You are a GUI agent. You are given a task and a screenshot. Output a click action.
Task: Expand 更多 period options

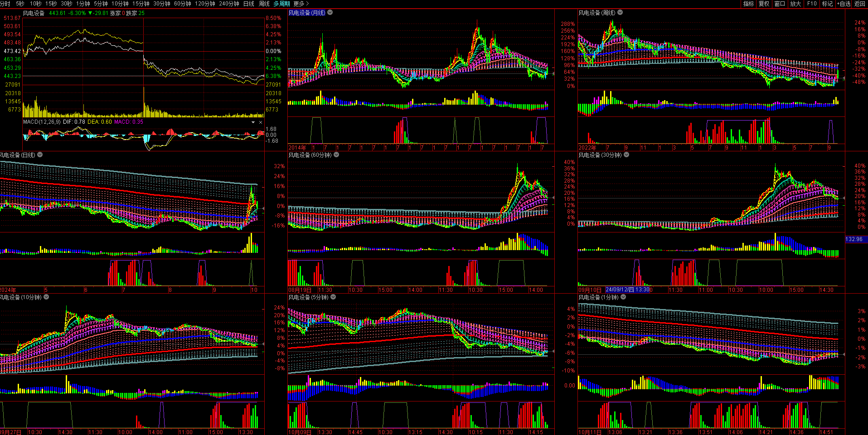coord(301,4)
